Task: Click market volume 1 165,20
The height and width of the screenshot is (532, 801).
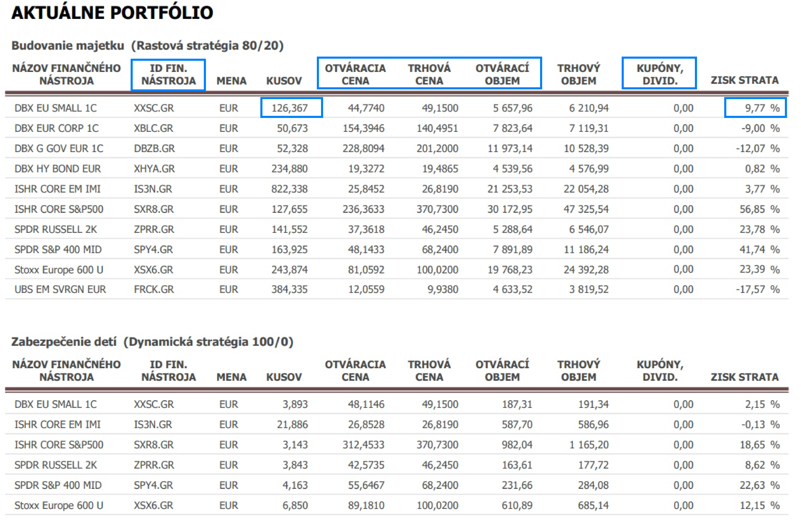Action: click(x=589, y=445)
